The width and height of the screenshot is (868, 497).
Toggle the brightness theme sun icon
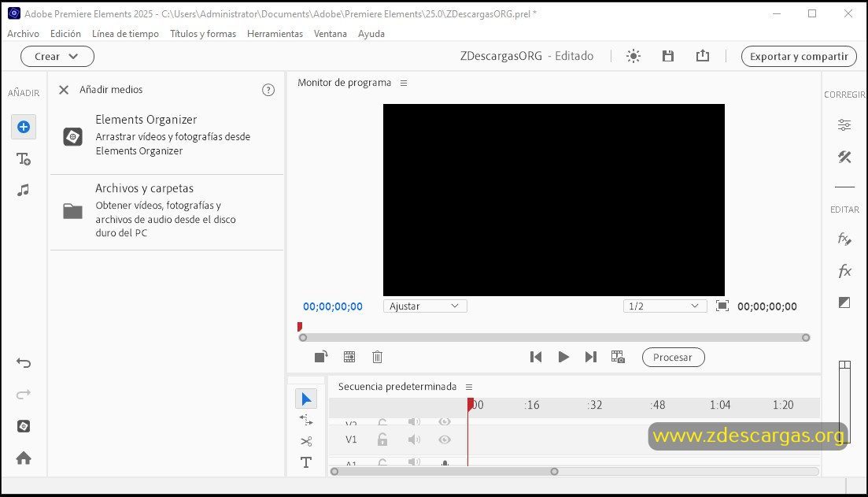tap(633, 56)
